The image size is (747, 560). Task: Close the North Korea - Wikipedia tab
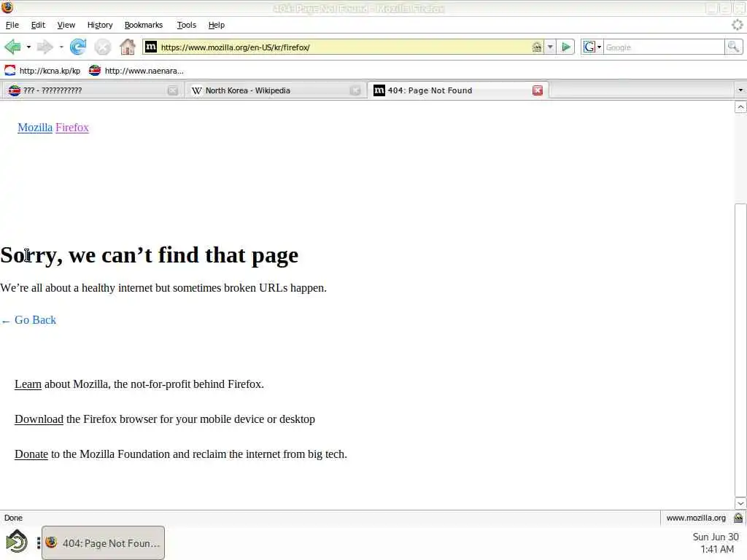(x=355, y=90)
